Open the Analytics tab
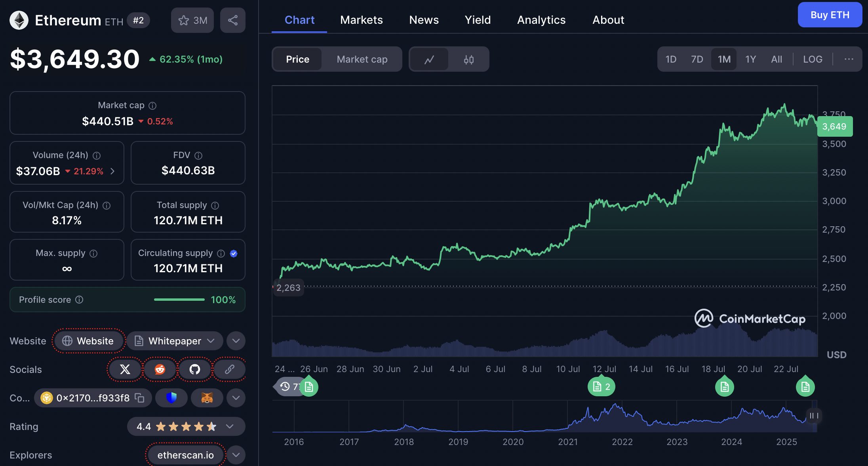Image resolution: width=868 pixels, height=466 pixels. [541, 20]
